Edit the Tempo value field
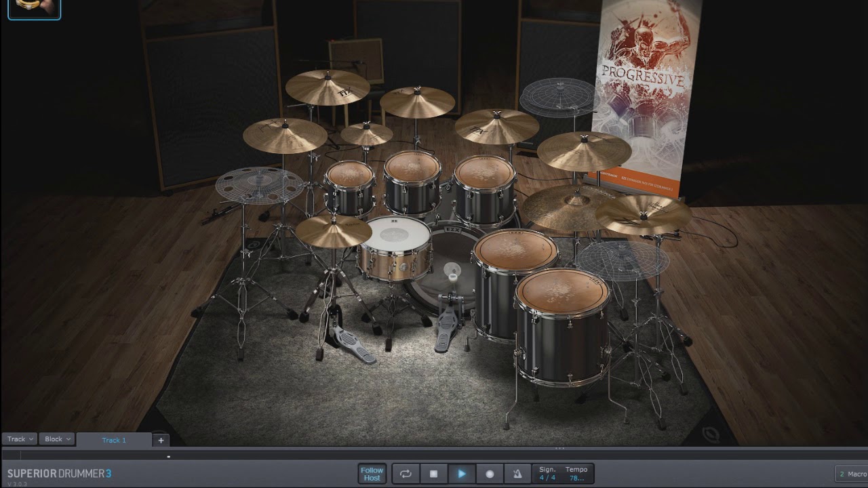This screenshot has width=868, height=488. (x=576, y=478)
